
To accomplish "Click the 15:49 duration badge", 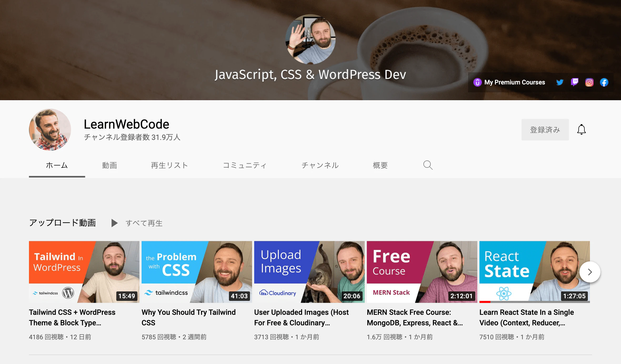I will pyautogui.click(x=127, y=296).
